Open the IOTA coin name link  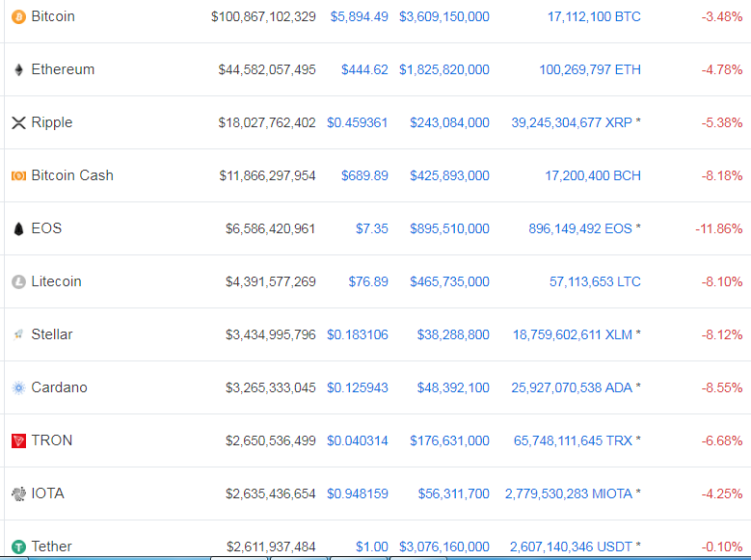48,493
